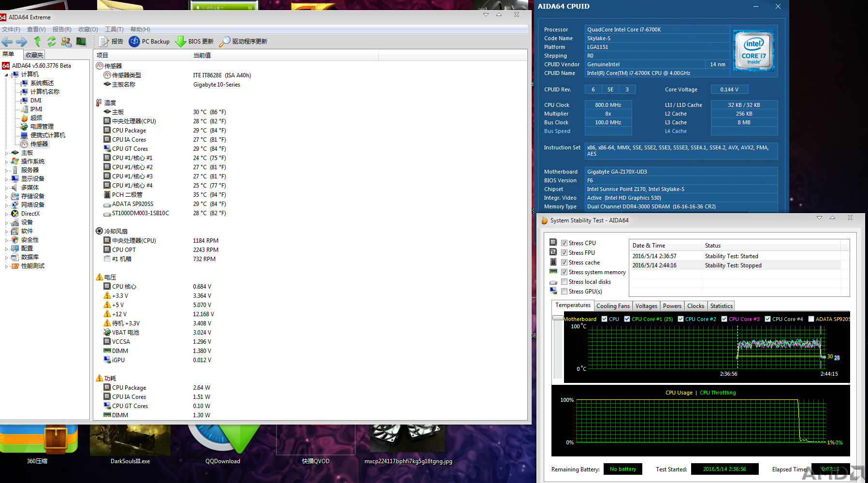This screenshot has width=868, height=483.
Task: Click the Bus Speed link in CPUID
Action: 557,132
